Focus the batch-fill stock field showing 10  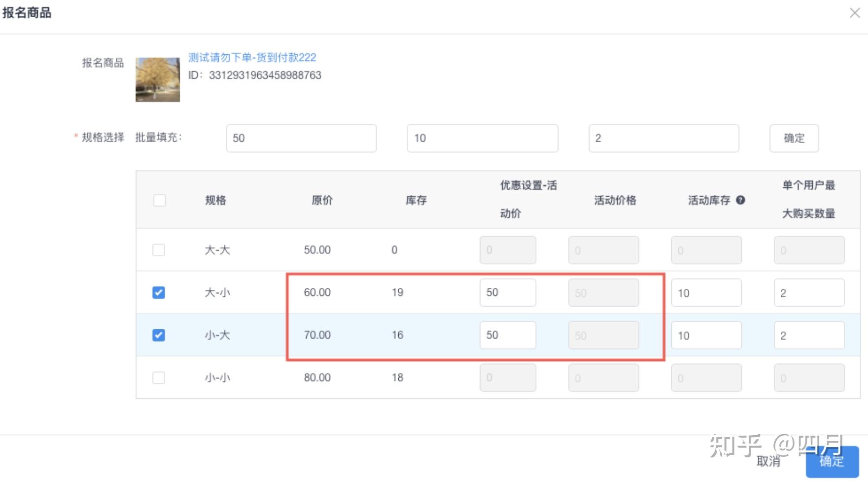483,138
